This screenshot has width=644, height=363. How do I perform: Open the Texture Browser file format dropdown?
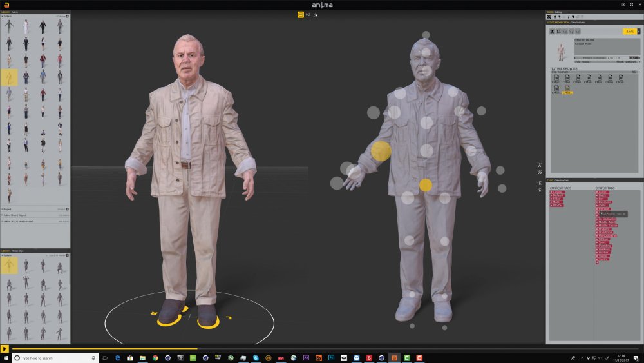pyautogui.click(x=594, y=72)
